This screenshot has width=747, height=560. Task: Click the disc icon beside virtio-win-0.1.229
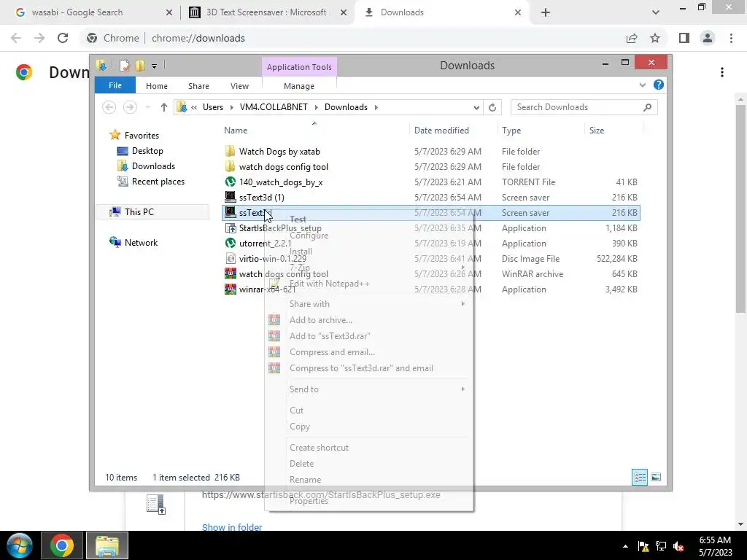tap(230, 259)
